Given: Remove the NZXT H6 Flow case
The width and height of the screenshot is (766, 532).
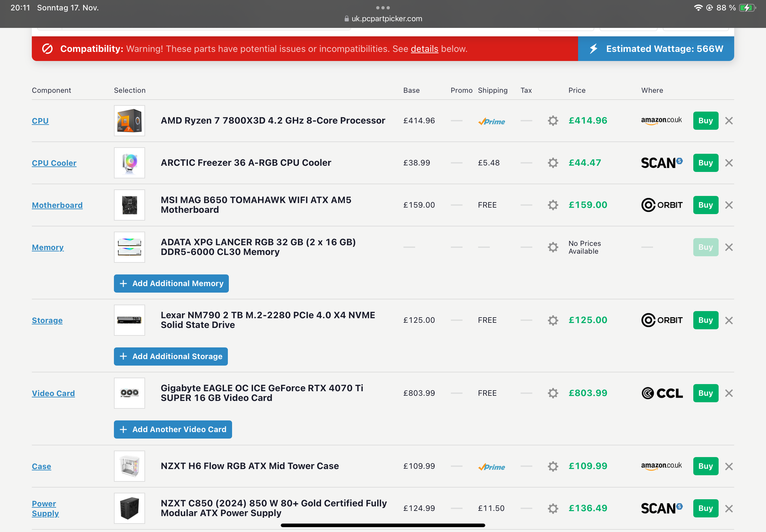Looking at the screenshot, I should pos(729,466).
